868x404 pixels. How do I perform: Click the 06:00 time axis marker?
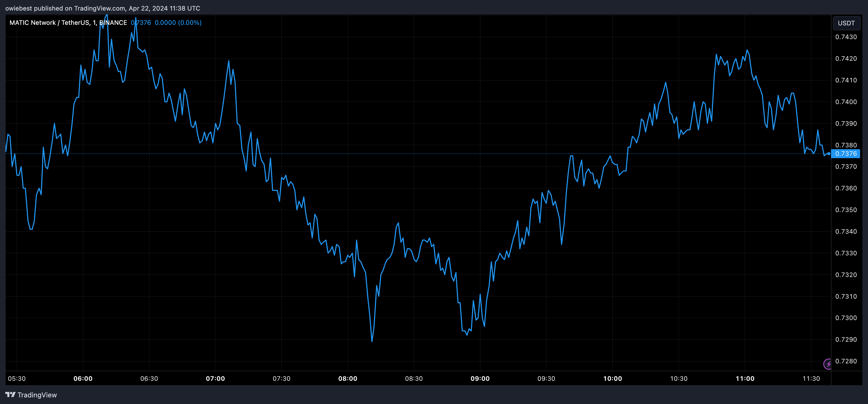(x=83, y=378)
